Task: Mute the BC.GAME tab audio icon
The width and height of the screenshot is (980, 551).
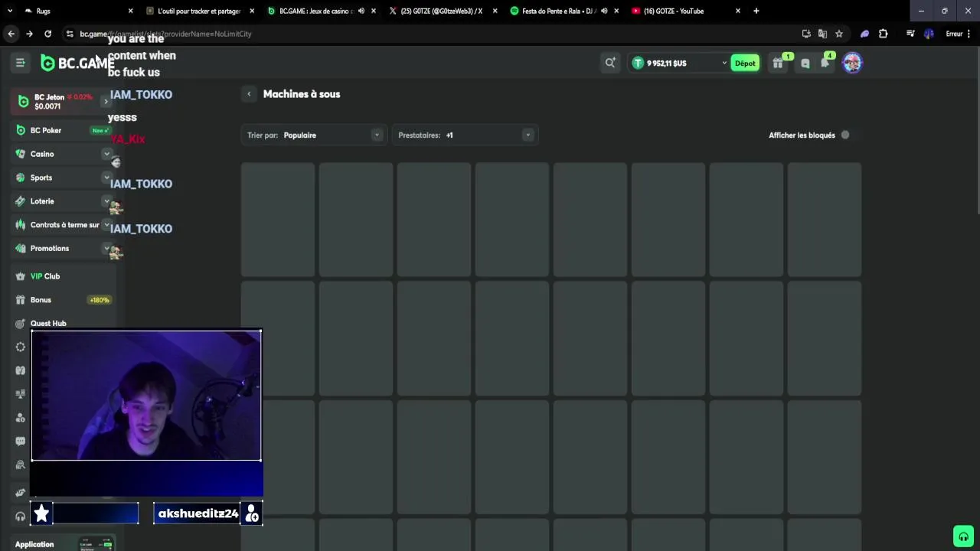Action: click(361, 11)
